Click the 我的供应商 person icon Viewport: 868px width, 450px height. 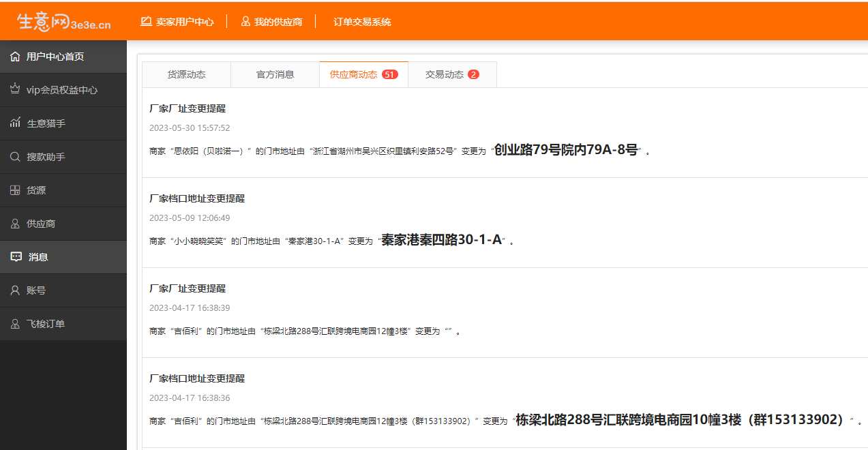pos(245,22)
